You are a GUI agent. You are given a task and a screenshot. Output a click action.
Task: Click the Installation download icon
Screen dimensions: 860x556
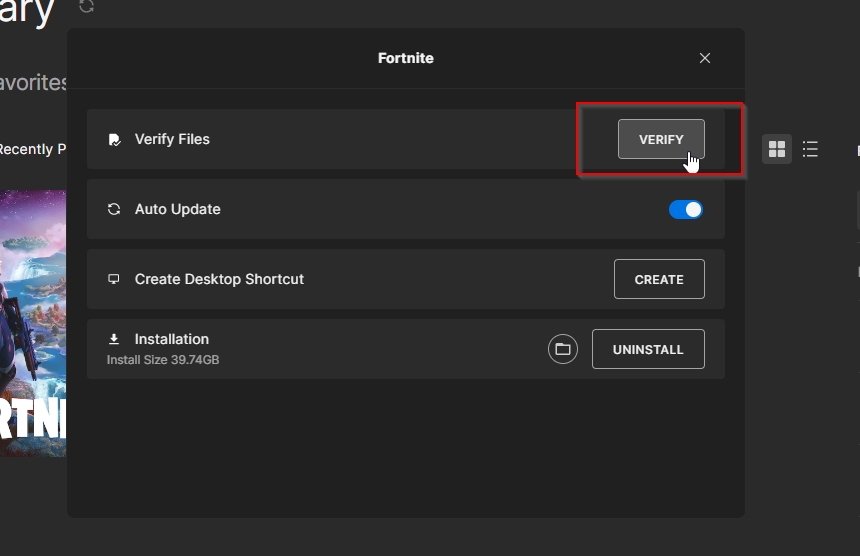[114, 339]
